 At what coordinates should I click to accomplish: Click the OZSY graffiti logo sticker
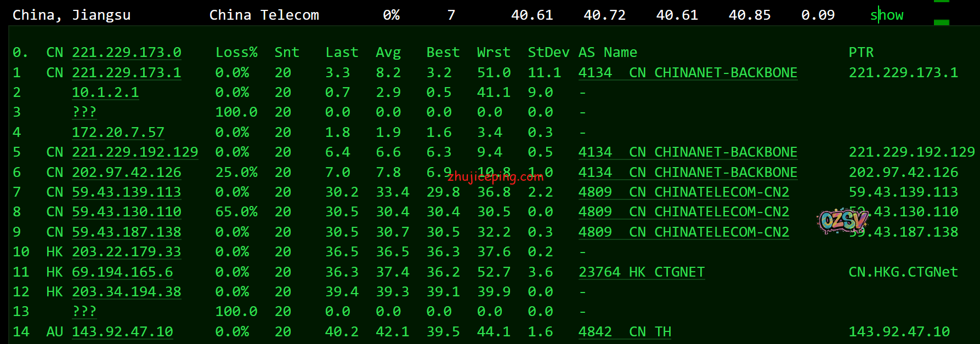pos(843,221)
